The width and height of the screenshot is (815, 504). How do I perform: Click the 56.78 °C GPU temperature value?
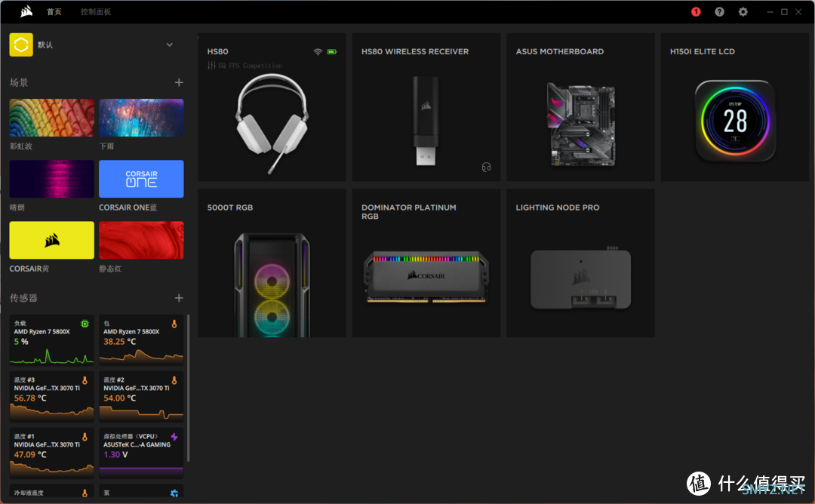(x=30, y=398)
